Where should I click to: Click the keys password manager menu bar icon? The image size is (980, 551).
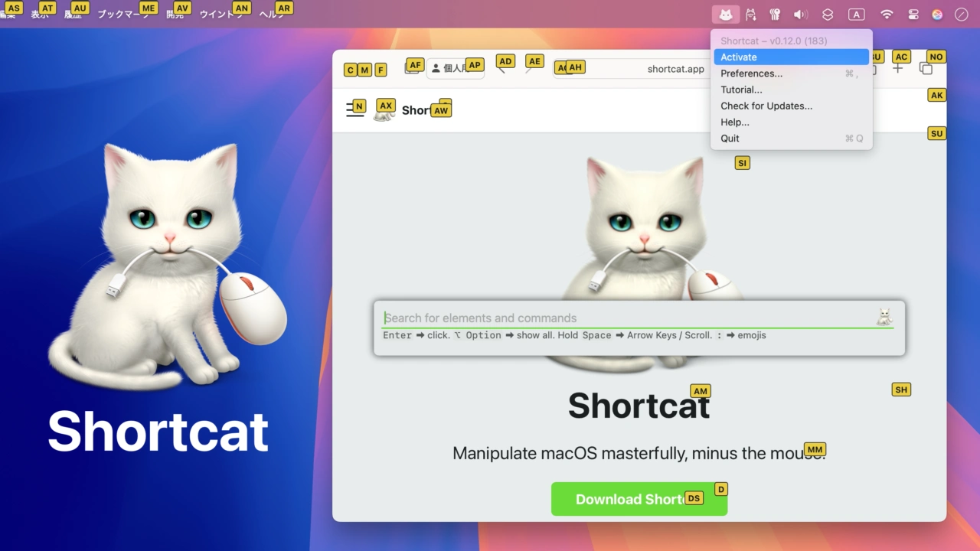point(775,15)
